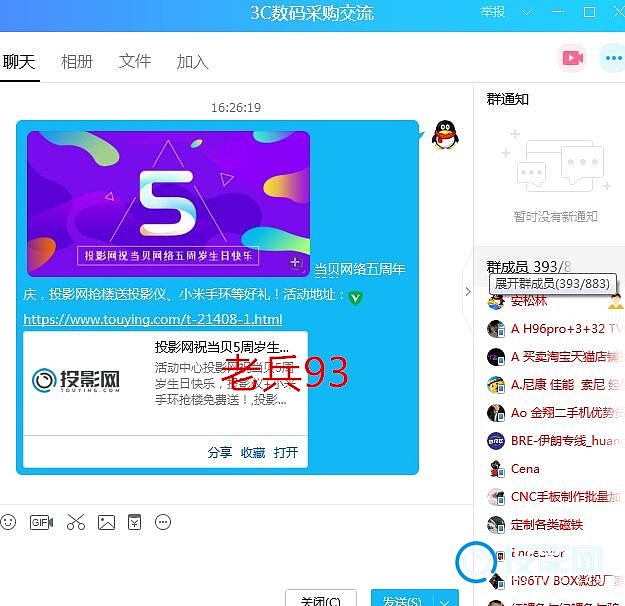This screenshot has height=606, width=625.
Task: Click the 群通知 heading
Action: click(x=507, y=99)
